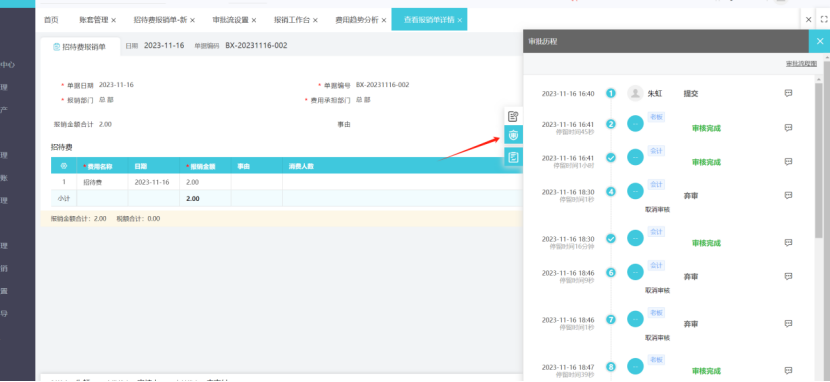Close all tabs using the top-right X
The height and width of the screenshot is (382, 830).
(x=808, y=20)
